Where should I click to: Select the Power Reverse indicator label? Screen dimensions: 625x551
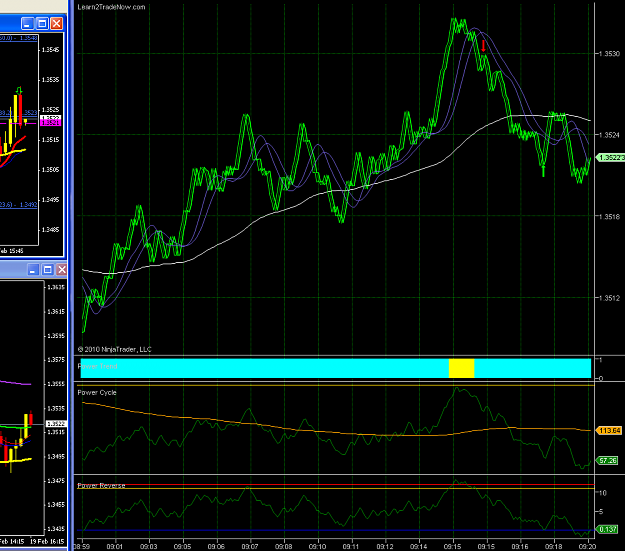[x=101, y=485]
